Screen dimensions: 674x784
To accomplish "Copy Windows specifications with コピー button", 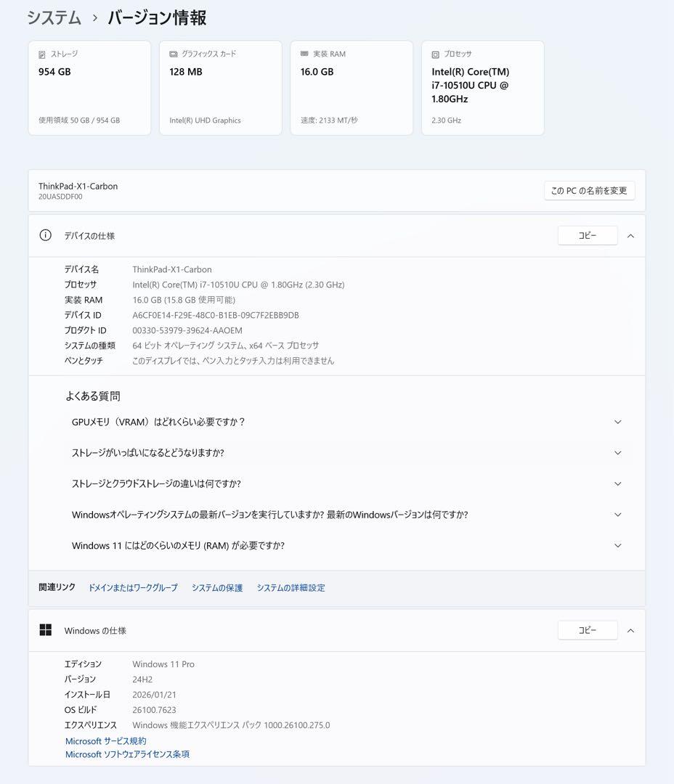I will click(x=587, y=630).
